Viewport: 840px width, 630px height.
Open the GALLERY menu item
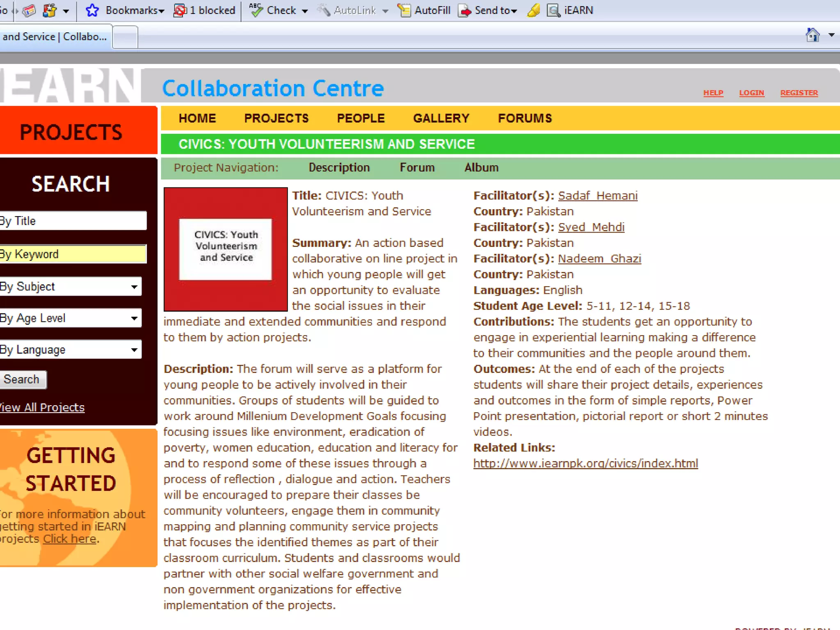(441, 118)
